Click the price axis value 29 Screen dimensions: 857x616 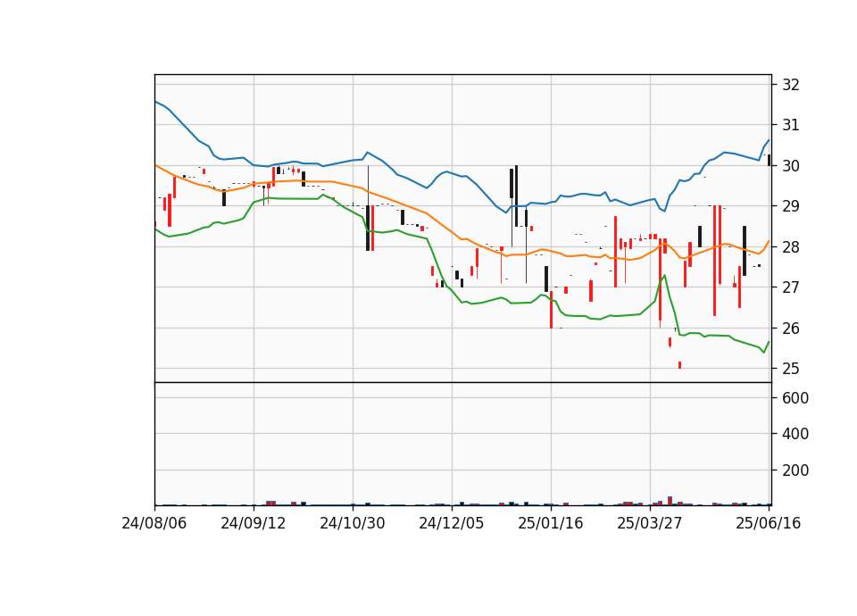tap(791, 206)
